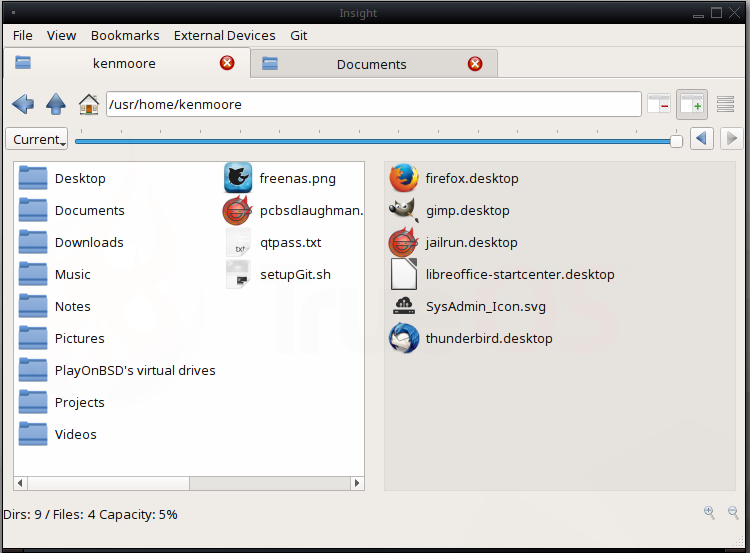Switch to single column view

point(658,104)
